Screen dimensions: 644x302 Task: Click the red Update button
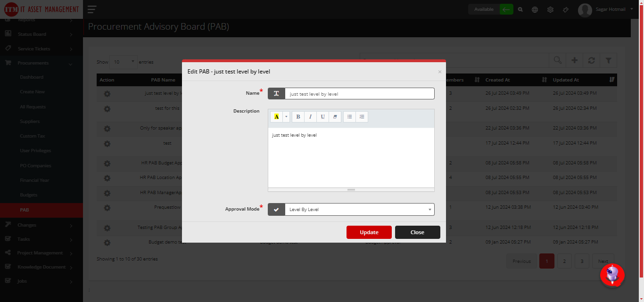[369, 232]
